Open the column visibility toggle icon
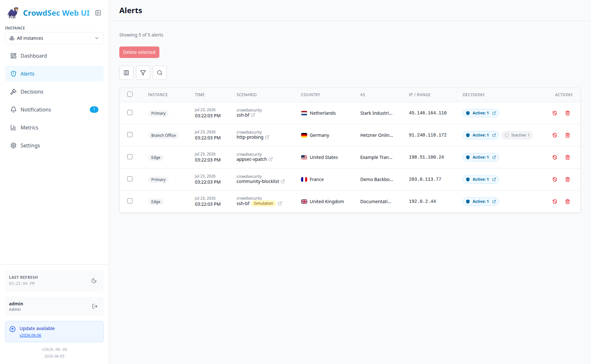The height and width of the screenshot is (364, 591). [x=126, y=73]
